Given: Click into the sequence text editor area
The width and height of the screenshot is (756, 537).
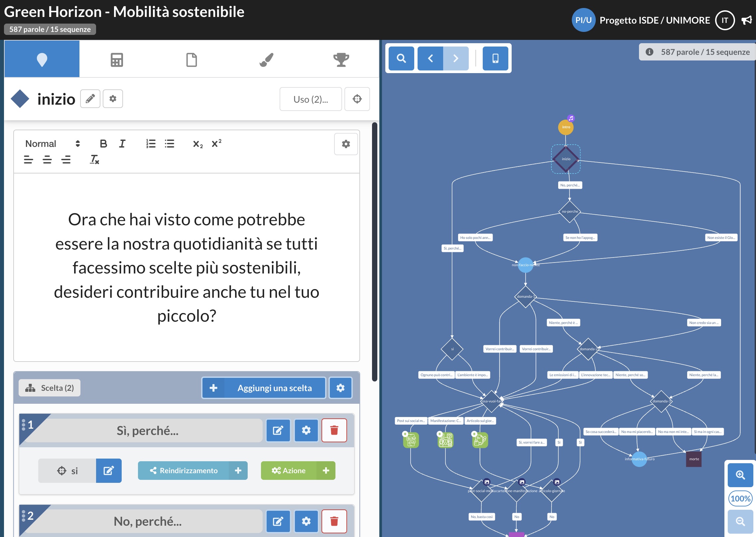Looking at the screenshot, I should point(187,267).
